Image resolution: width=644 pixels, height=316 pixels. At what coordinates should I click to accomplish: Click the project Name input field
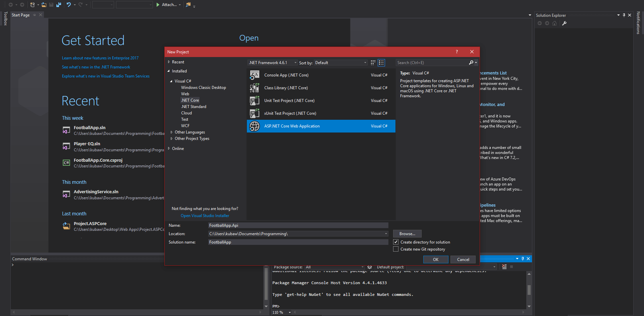coord(298,225)
